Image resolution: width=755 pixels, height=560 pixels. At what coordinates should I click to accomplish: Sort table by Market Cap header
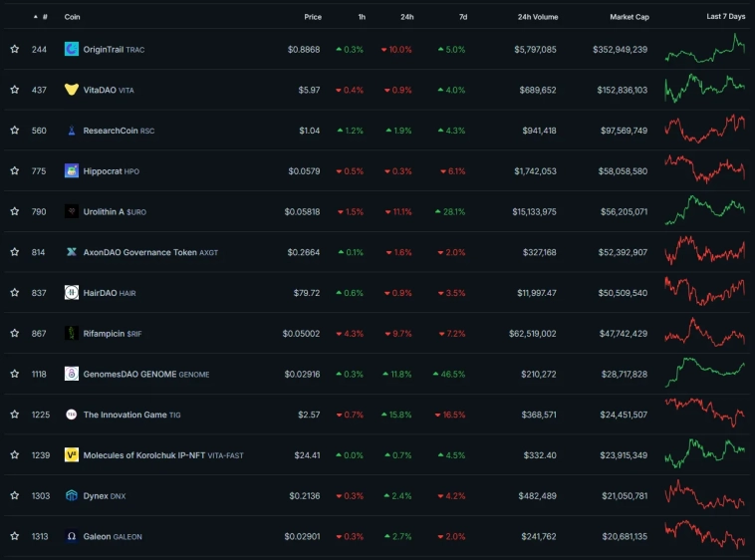629,17
